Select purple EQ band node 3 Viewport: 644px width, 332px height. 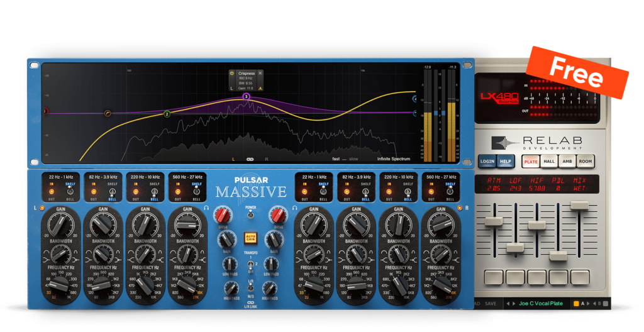pos(246,97)
